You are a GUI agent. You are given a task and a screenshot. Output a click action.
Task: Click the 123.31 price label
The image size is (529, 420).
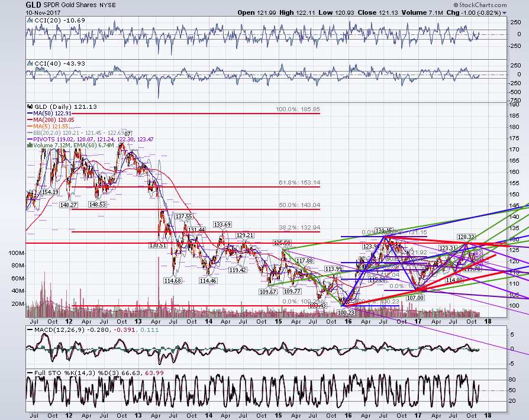(448, 248)
